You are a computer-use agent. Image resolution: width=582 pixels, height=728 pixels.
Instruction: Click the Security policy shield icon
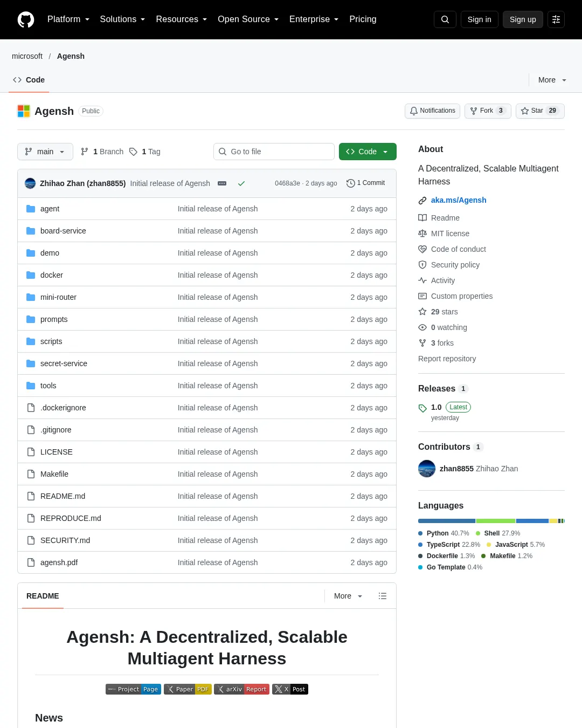coord(422,265)
